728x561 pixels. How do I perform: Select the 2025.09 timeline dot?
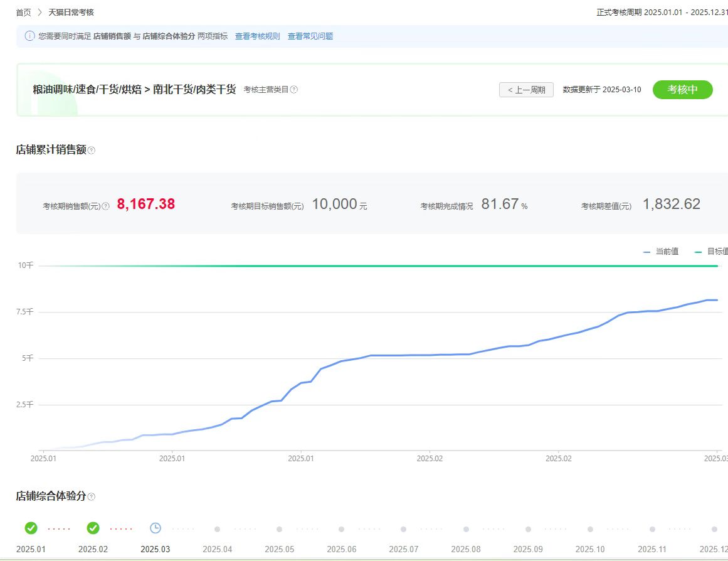pyautogui.click(x=528, y=529)
